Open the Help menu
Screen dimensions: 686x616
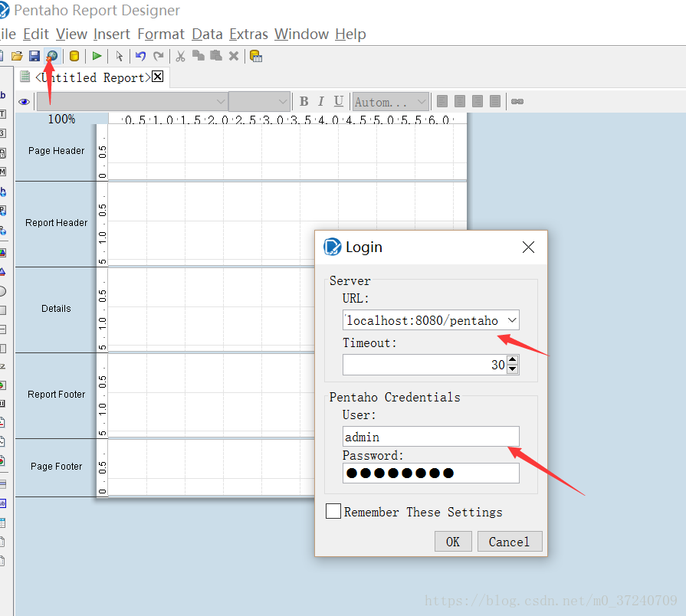tap(350, 34)
